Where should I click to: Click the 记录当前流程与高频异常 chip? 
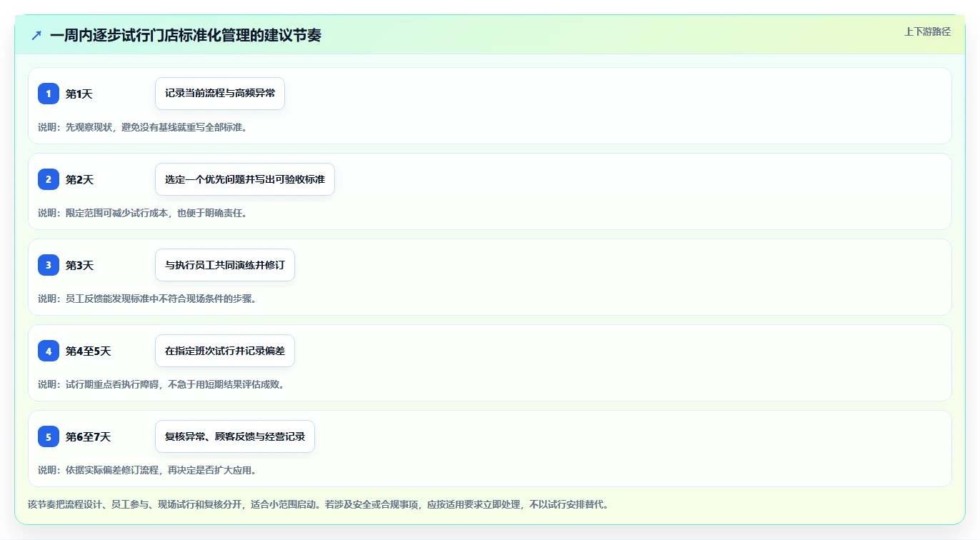click(220, 94)
